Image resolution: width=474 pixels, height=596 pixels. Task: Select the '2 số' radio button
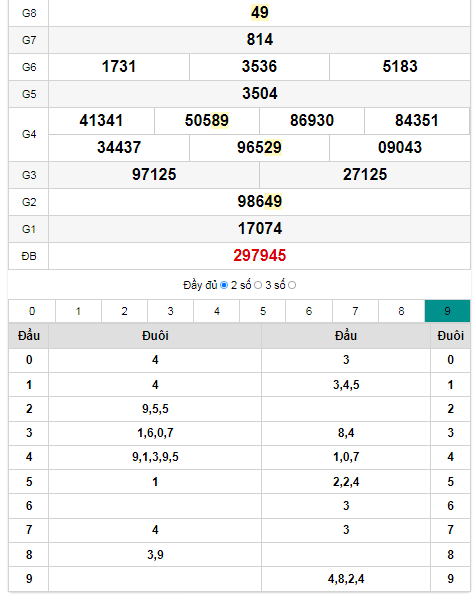(x=258, y=285)
